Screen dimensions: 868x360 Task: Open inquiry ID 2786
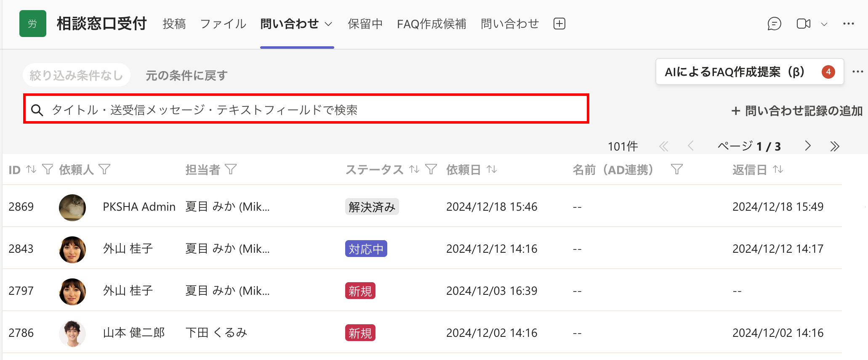tap(21, 333)
